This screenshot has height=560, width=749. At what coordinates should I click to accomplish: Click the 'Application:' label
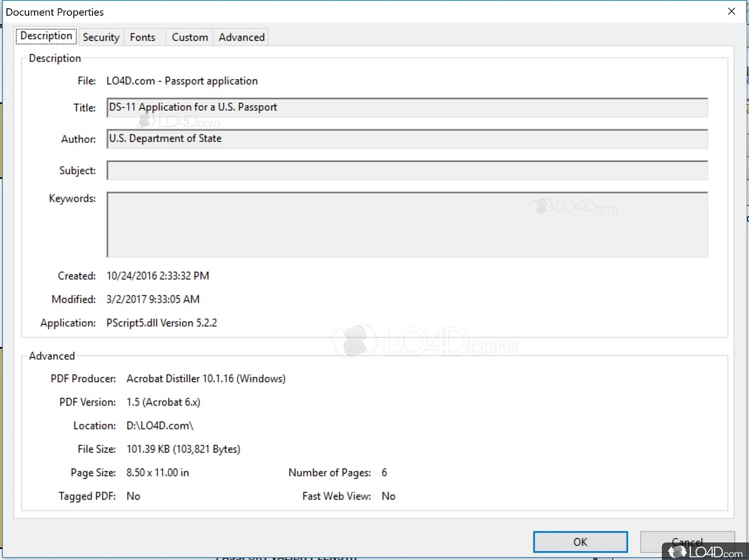coord(68,322)
